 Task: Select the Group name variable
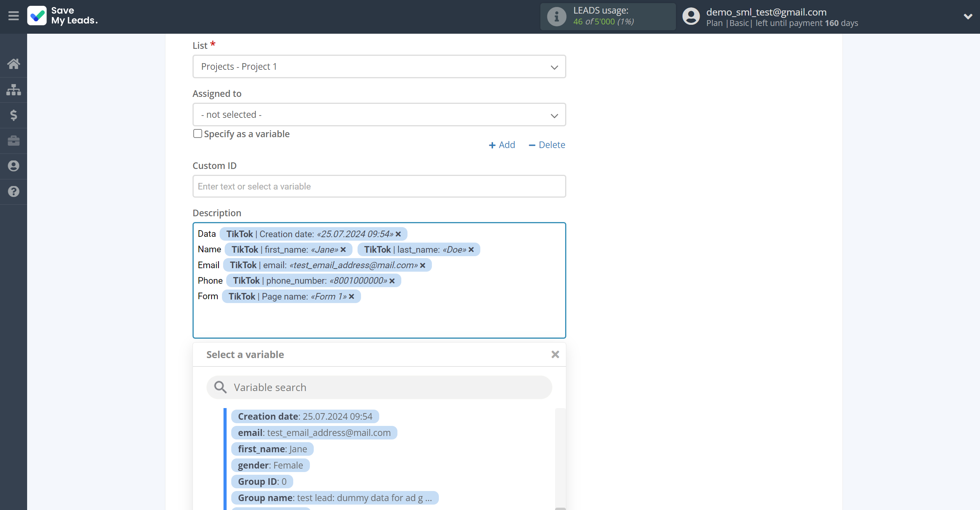[x=335, y=498]
